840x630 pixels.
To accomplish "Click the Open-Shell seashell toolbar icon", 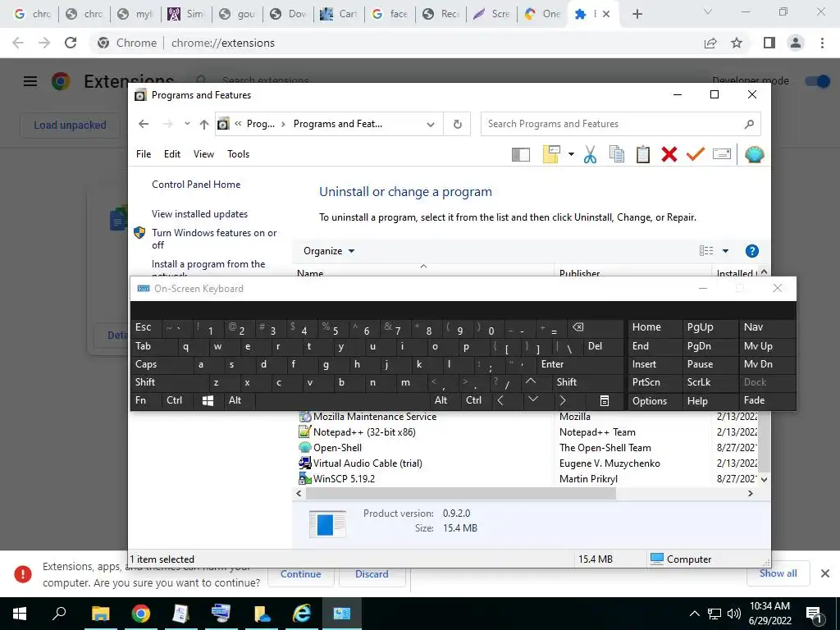I will [x=755, y=154].
